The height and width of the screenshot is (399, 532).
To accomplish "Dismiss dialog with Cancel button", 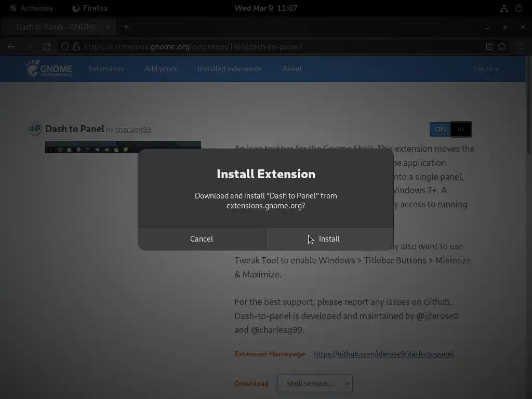I will [x=202, y=239].
